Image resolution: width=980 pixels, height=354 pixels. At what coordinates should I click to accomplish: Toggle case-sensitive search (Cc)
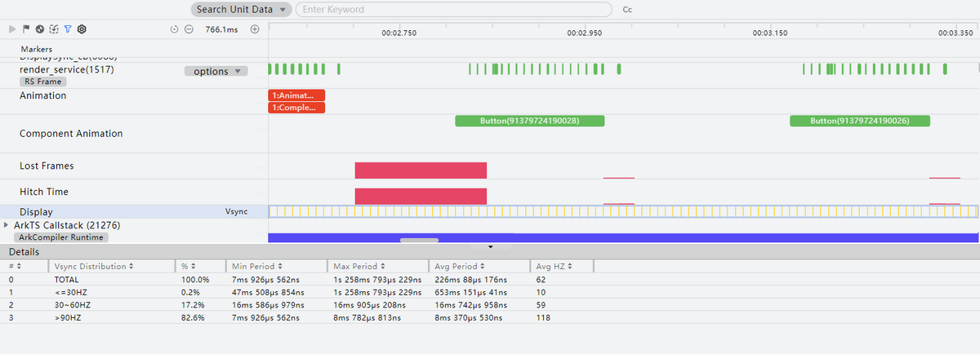(627, 10)
